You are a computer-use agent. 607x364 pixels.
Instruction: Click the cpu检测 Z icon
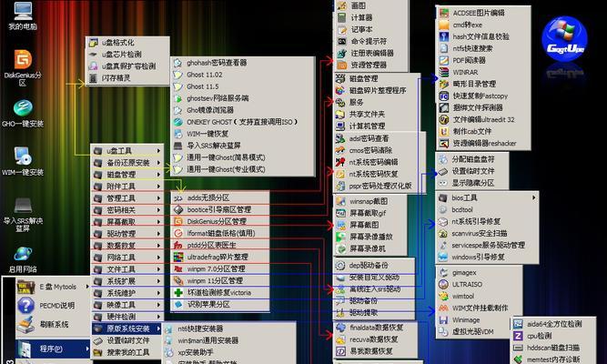coord(518,336)
